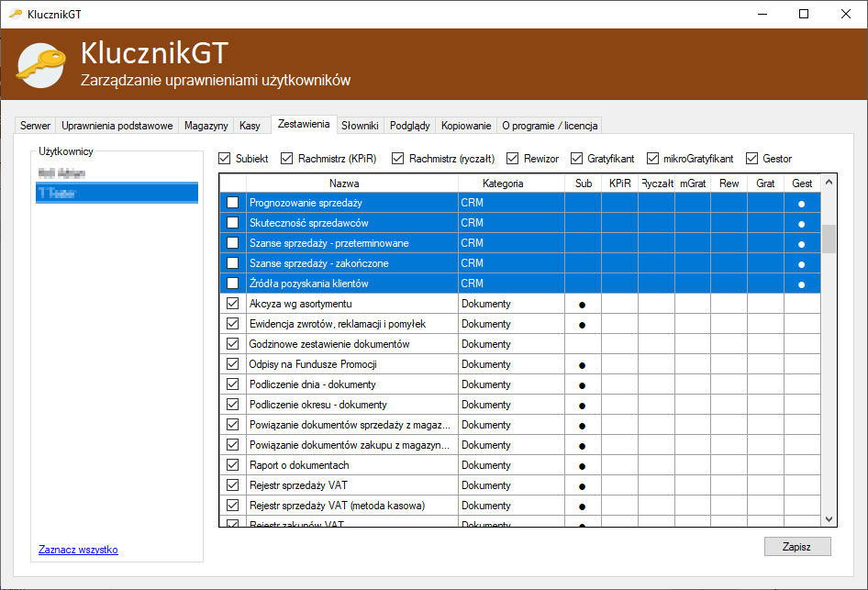Click the Grat column header
Image resolution: width=868 pixels, height=590 pixels.
pyautogui.click(x=765, y=184)
